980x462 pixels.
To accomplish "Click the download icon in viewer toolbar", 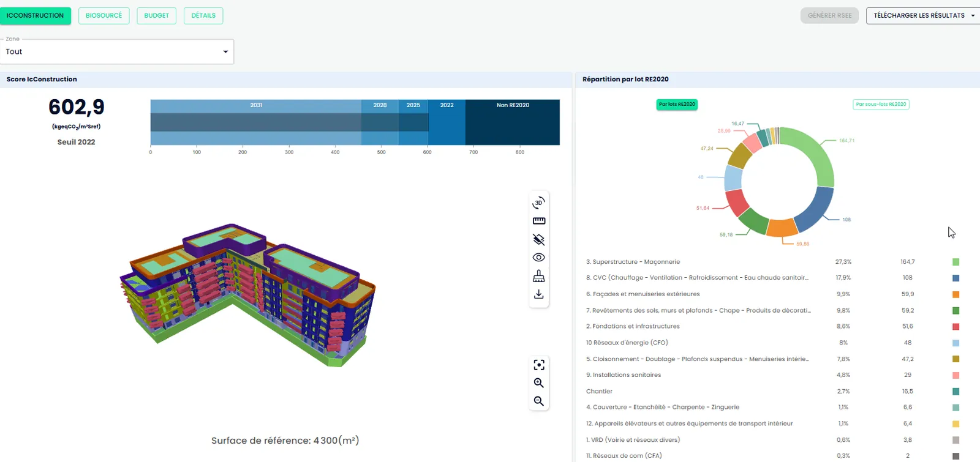I will 539,294.
